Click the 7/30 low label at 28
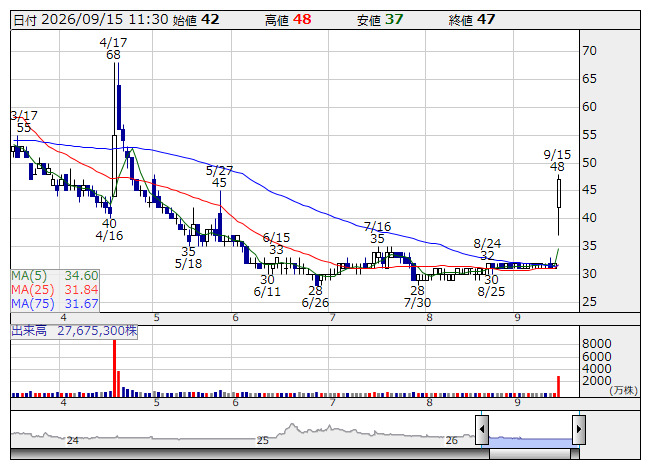 417,296
